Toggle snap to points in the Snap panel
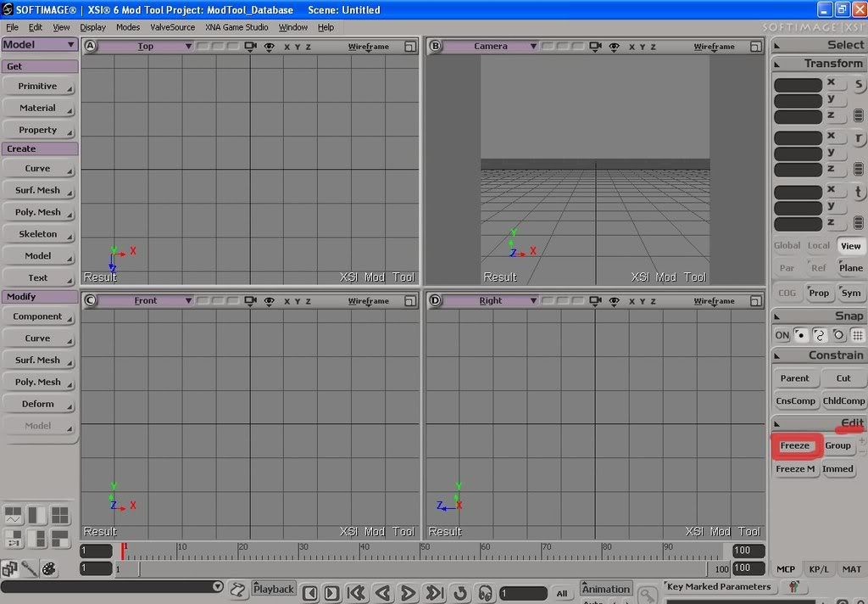The image size is (868, 604). coord(800,335)
